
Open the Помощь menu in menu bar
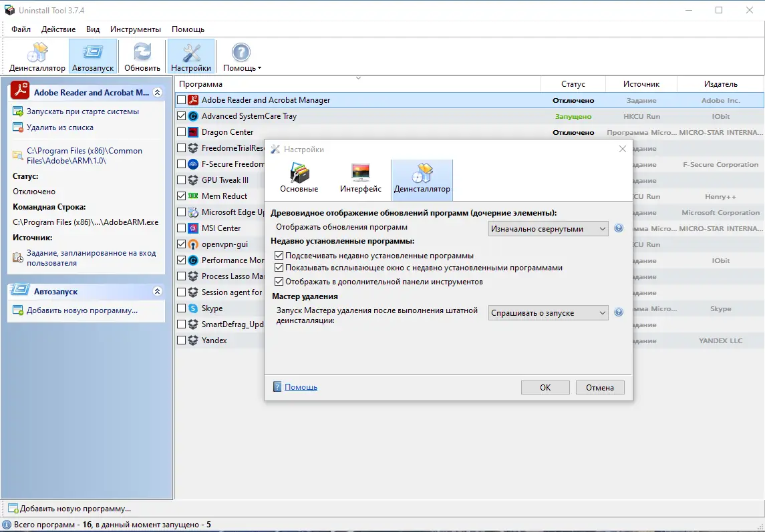pos(188,29)
